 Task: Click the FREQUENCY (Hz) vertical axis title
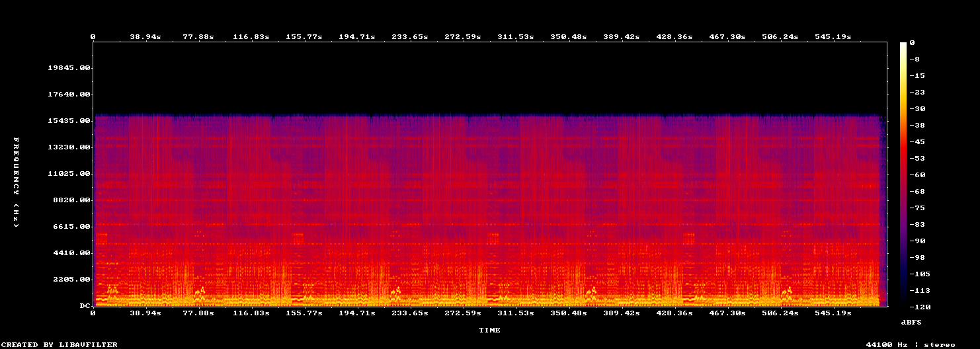point(16,182)
